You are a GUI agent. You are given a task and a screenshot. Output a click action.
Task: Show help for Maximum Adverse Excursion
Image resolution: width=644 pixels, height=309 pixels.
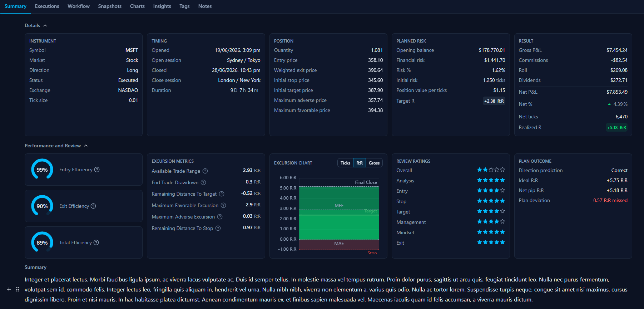coord(220,217)
